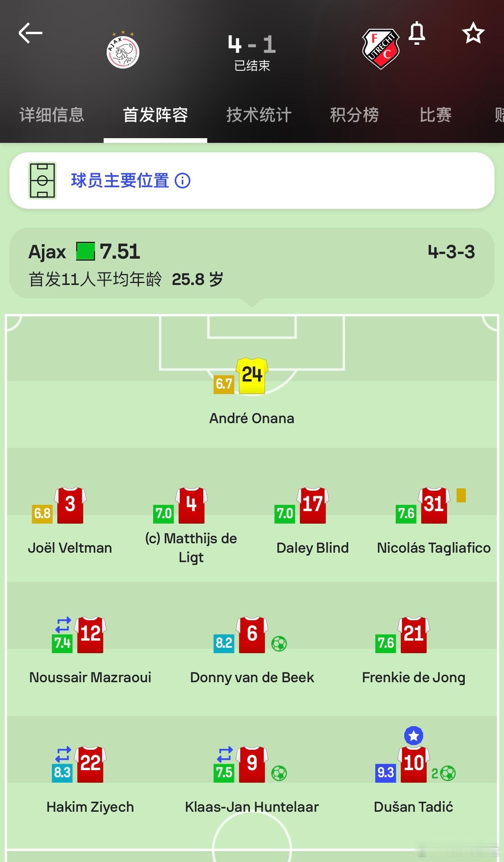Screen dimensions: 504x862
Task: Toggle the favorite star for this match
Action: pos(473,33)
